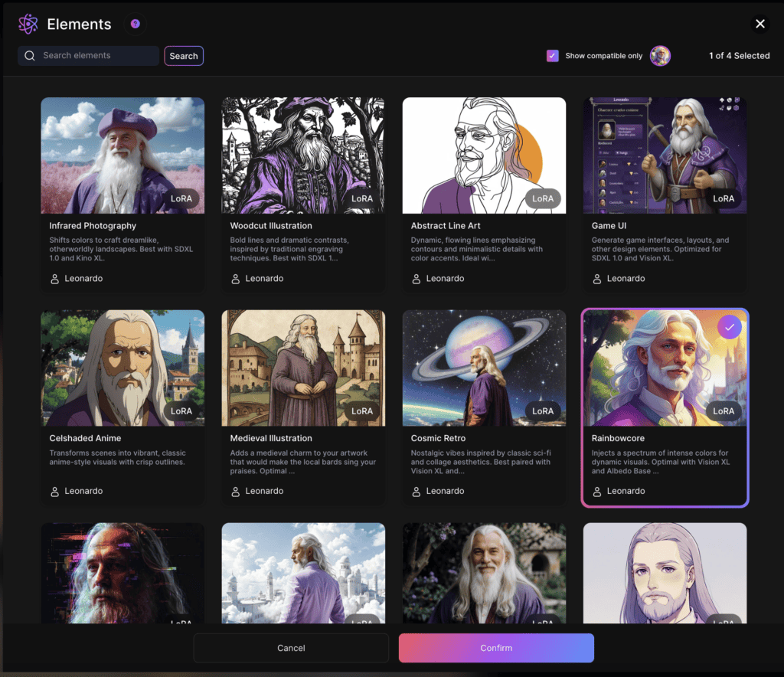Click the Rainbowcore portrait image
The height and width of the screenshot is (677, 784).
pos(665,368)
